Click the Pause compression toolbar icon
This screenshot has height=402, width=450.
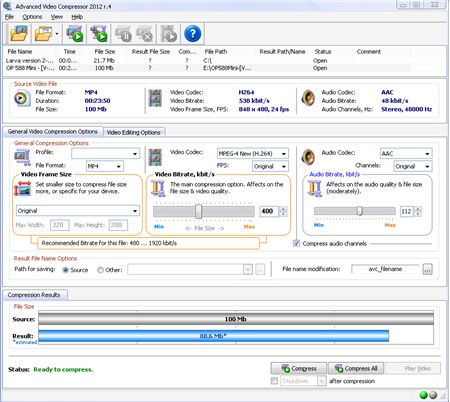(x=123, y=34)
